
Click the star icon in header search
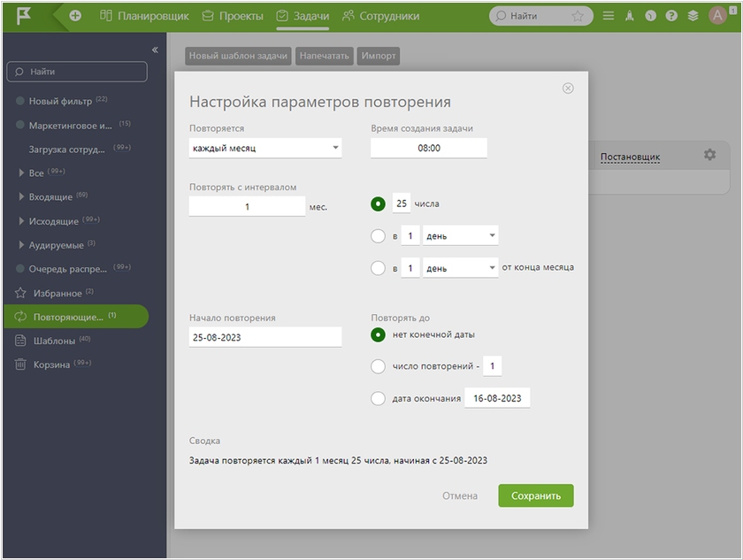[x=578, y=16]
